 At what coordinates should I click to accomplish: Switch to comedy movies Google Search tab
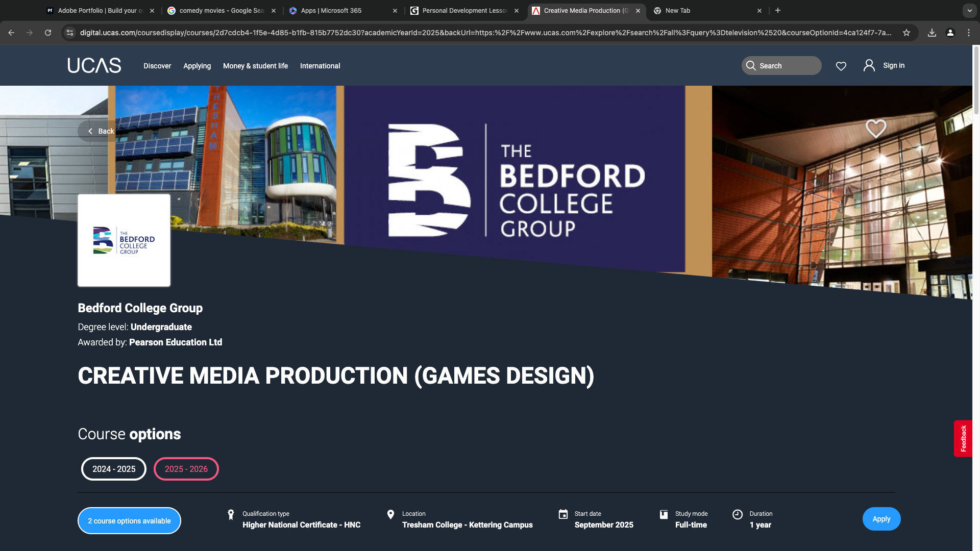[x=222, y=11]
